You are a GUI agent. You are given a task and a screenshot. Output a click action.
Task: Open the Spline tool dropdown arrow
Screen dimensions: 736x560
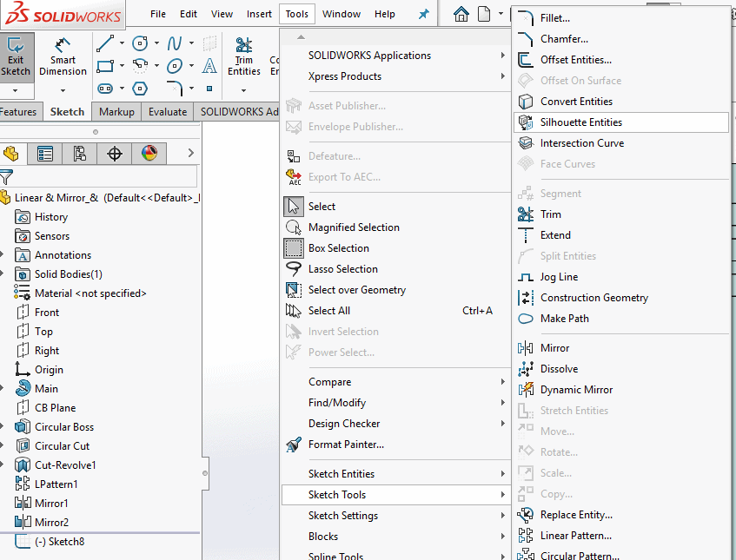191,43
